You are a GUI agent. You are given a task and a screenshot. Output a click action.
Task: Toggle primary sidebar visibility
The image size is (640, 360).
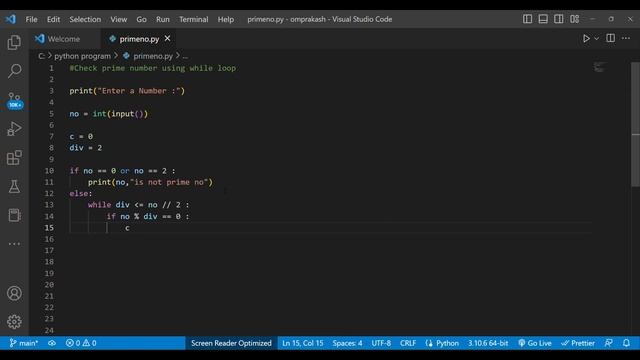527,19
